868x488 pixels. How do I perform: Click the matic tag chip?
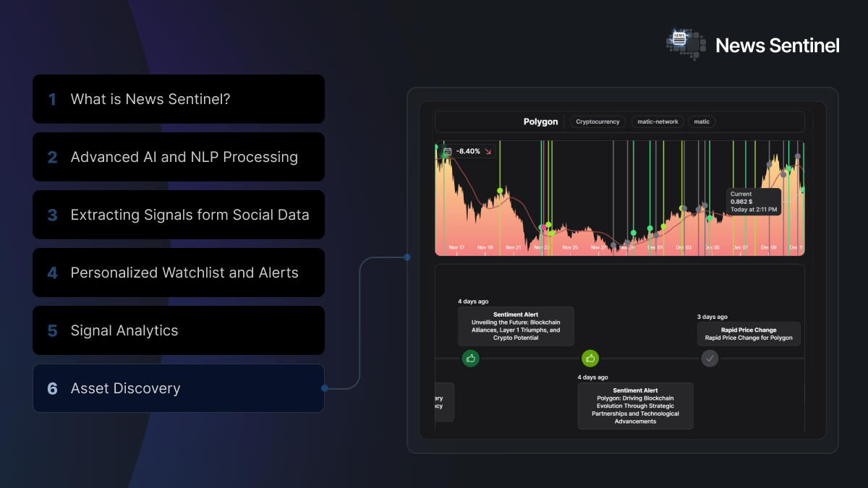[x=702, y=121]
